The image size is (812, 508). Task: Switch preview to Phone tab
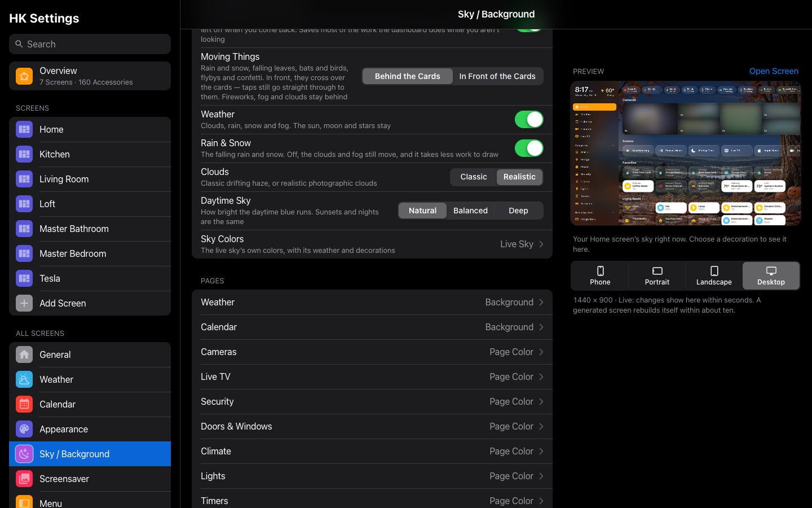point(600,275)
